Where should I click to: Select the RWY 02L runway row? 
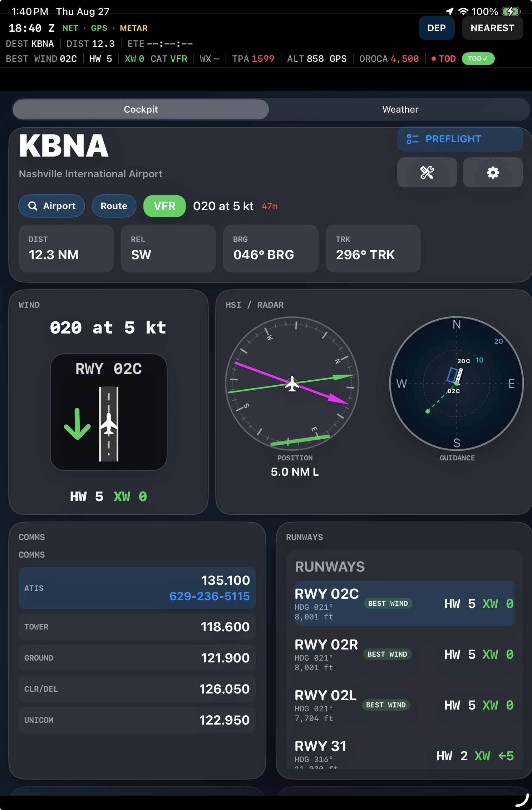tap(404, 705)
